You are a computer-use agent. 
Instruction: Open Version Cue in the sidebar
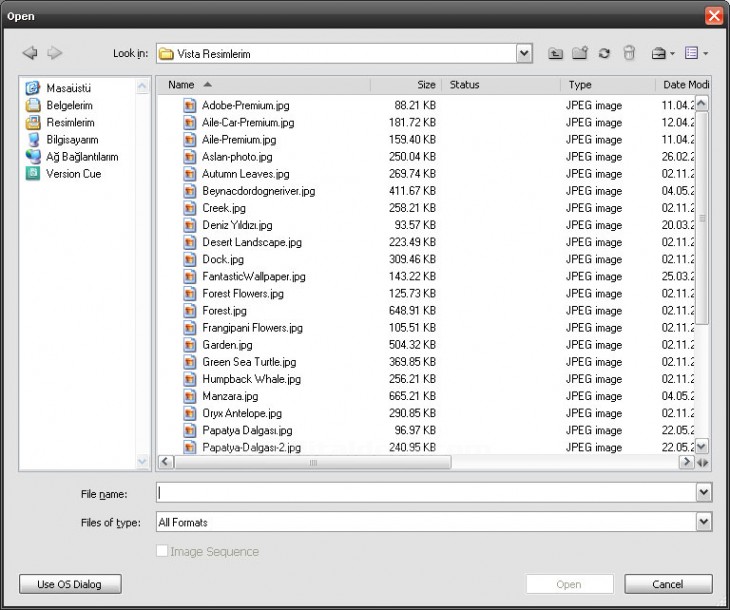[x=74, y=174]
